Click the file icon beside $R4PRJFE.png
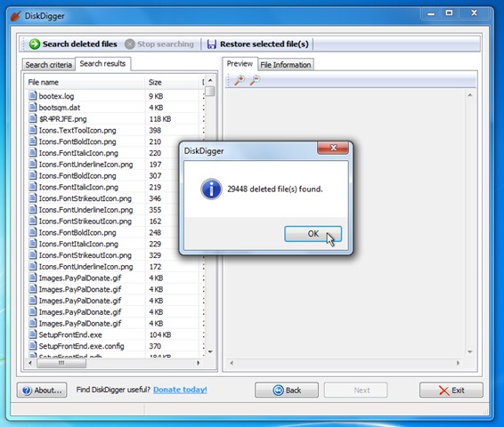This screenshot has width=504, height=427. 32,118
